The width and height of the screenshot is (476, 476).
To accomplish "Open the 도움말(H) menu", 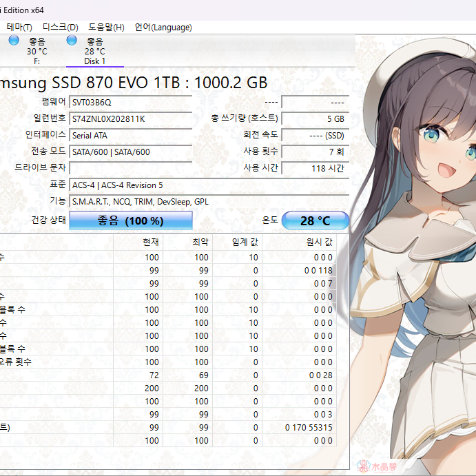I will coord(106,28).
